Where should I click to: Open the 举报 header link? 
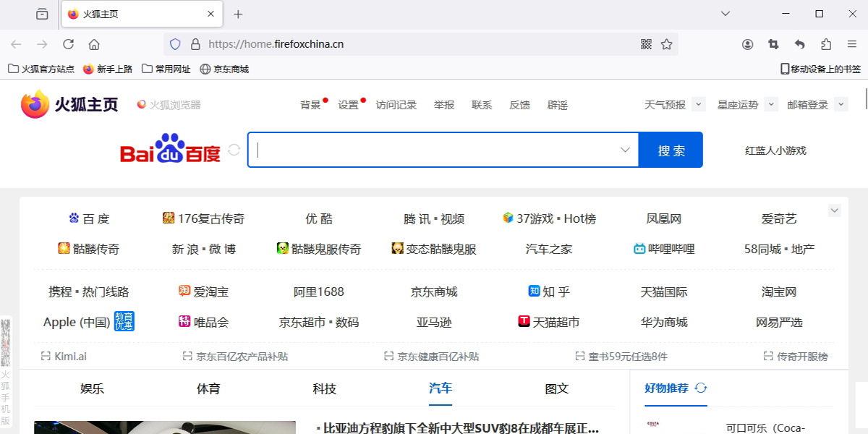pyautogui.click(x=444, y=105)
